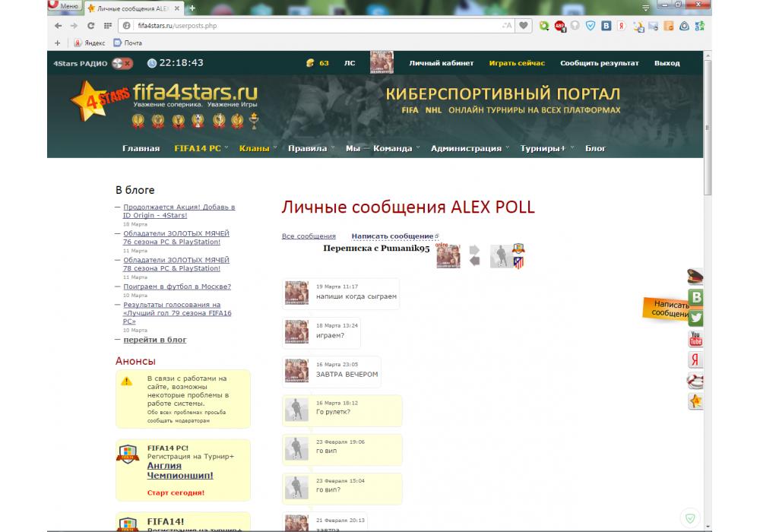This screenshot has width=760, height=532.
Task: Toggle the 4Stars Radio switch
Action: click(122, 63)
